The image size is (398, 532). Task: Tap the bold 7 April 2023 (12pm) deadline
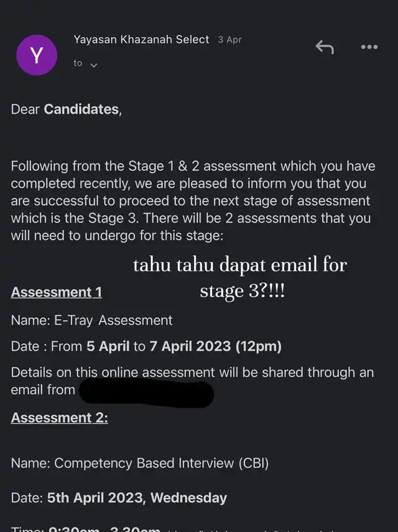click(216, 346)
